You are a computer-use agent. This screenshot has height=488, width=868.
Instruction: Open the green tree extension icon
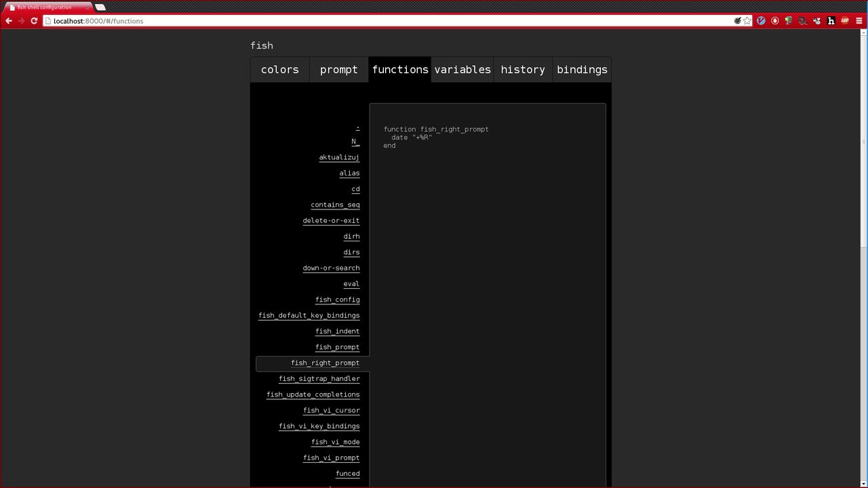789,21
